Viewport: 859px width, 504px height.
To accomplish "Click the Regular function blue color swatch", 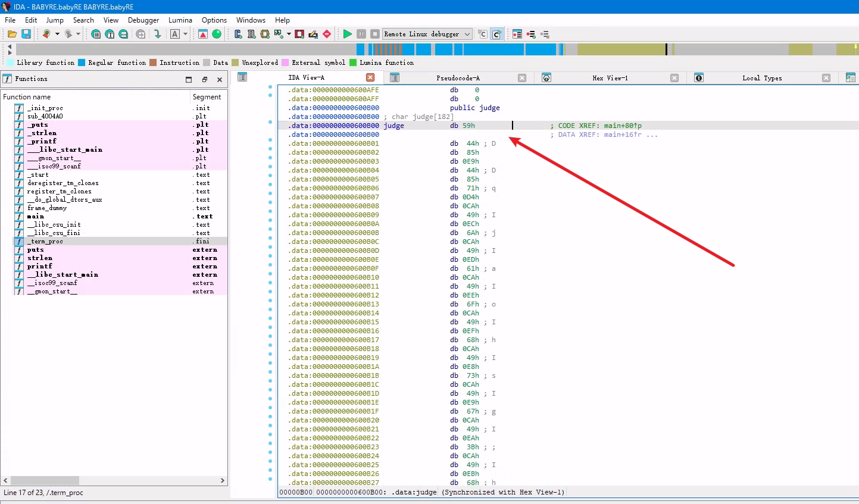I will [x=82, y=62].
